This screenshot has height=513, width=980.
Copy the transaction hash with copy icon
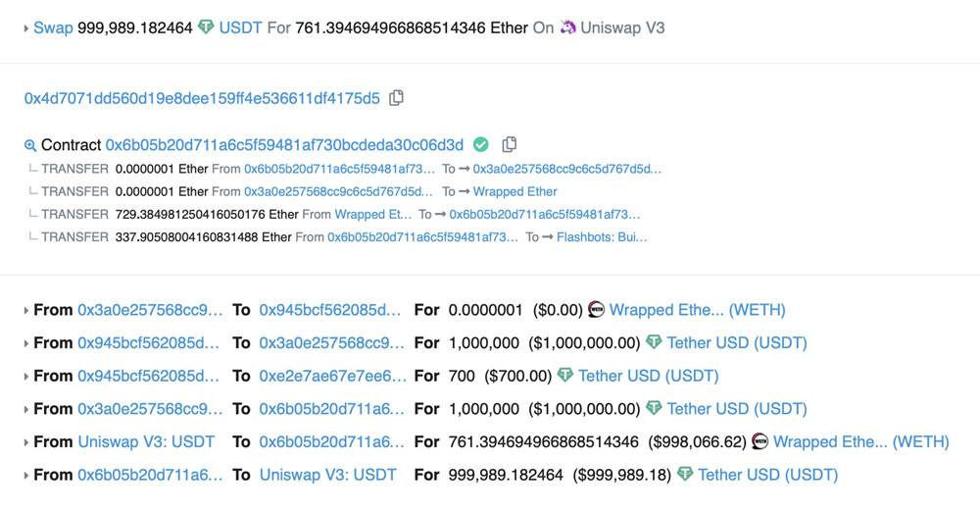pyautogui.click(x=396, y=98)
